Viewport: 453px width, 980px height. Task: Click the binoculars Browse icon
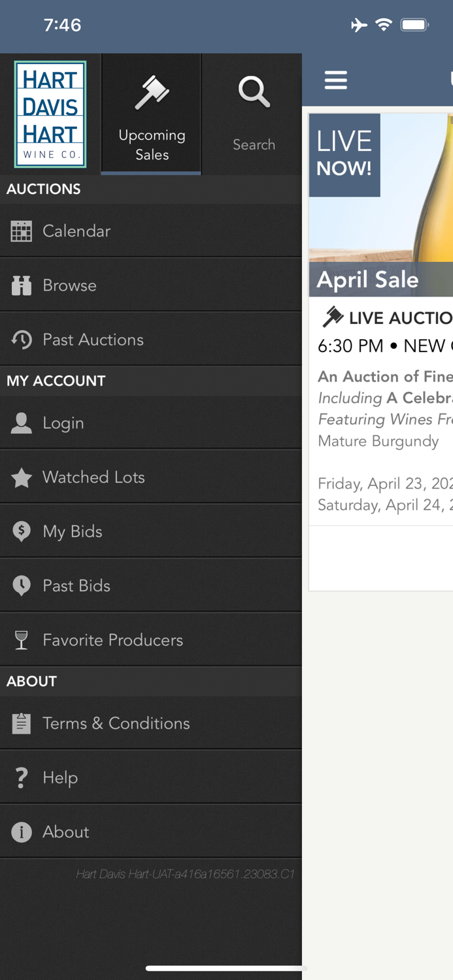click(x=22, y=285)
